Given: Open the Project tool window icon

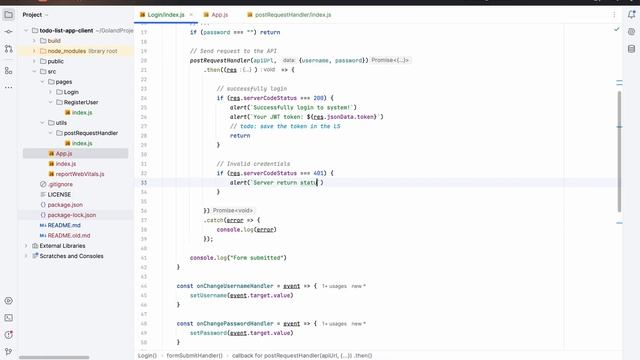Looking at the screenshot, I should tap(9, 15).
